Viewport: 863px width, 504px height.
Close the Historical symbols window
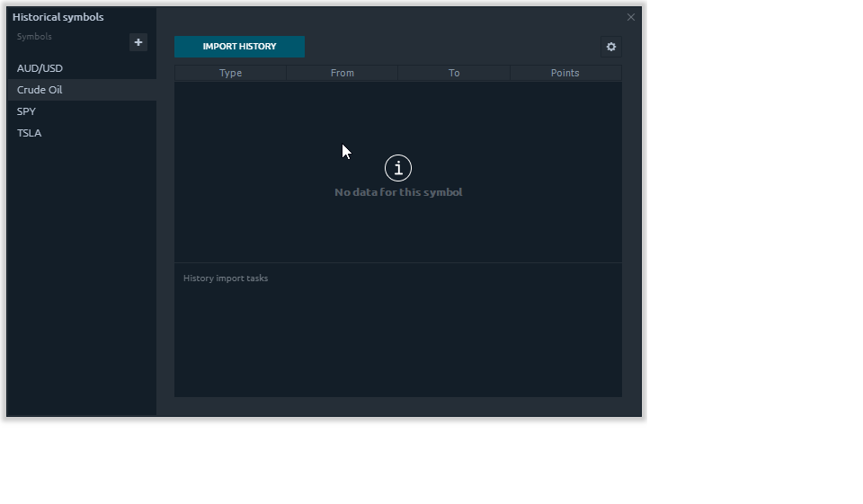point(631,17)
